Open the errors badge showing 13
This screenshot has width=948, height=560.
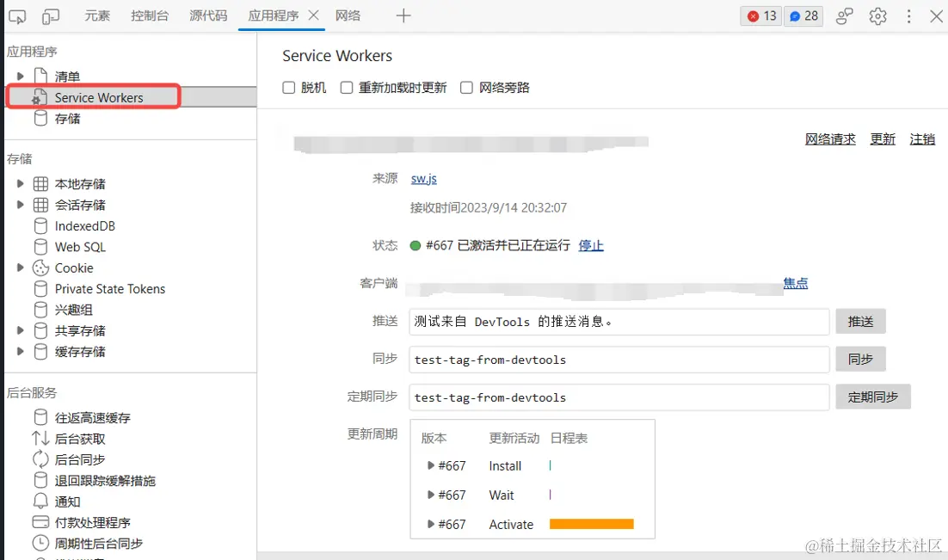(x=760, y=15)
